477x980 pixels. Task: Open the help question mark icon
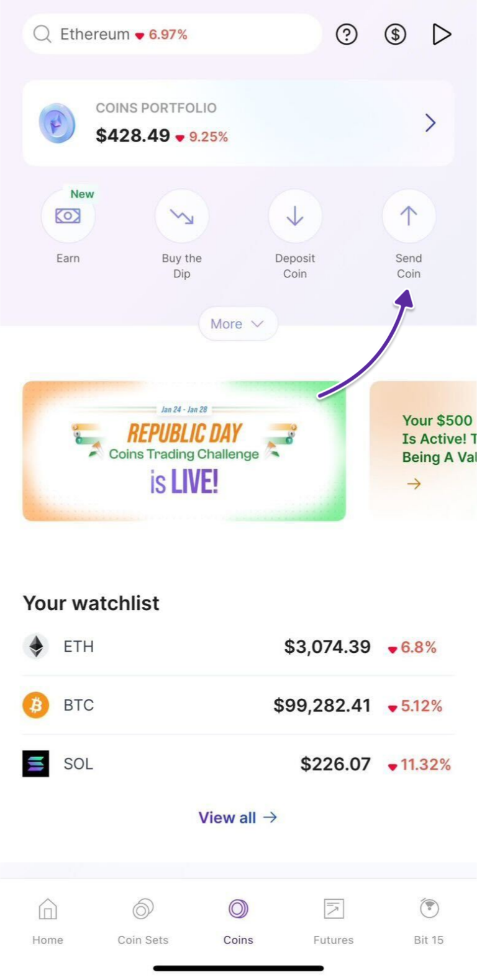[347, 34]
